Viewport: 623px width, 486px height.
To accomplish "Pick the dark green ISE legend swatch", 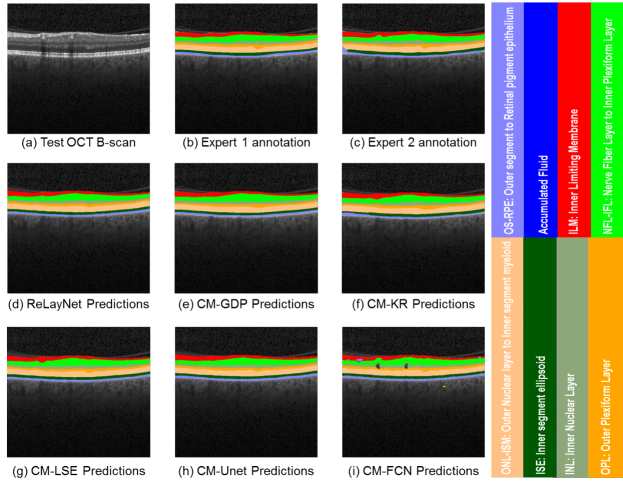I will (x=540, y=358).
